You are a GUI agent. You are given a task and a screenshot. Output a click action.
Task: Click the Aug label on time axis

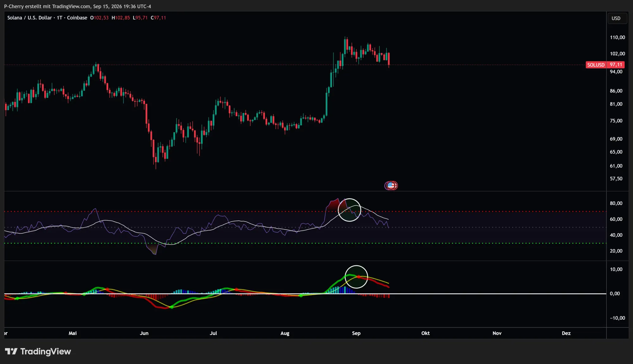(285, 333)
